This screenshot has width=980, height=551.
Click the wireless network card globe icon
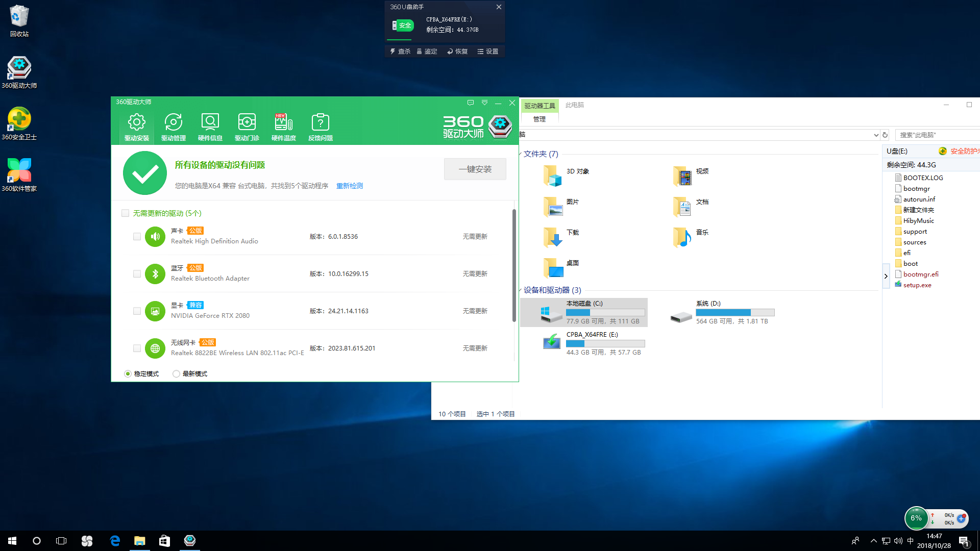click(155, 348)
